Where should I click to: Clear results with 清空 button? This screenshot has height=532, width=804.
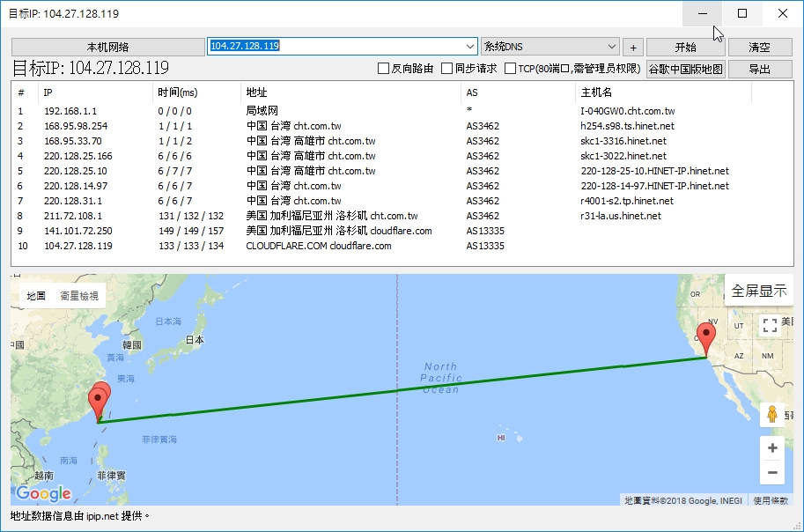[x=759, y=48]
